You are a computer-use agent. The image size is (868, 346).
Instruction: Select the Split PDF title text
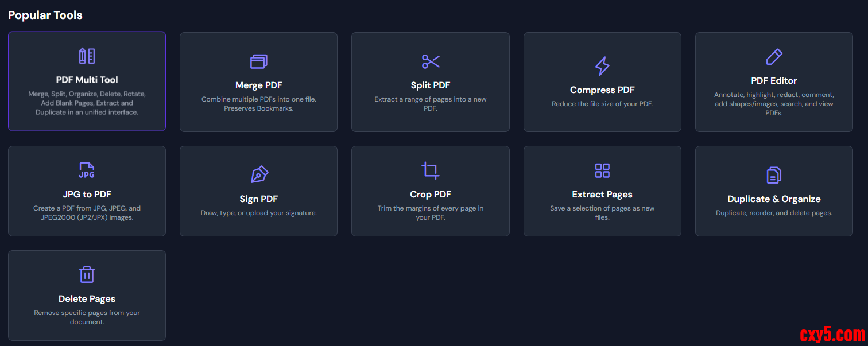tap(431, 85)
